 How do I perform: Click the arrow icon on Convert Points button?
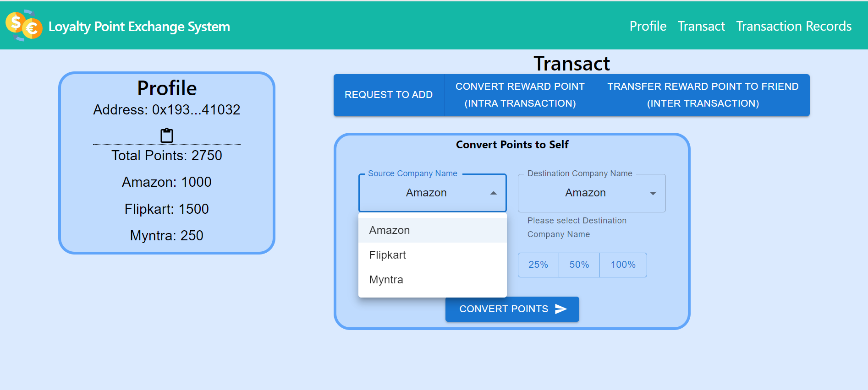pos(561,309)
